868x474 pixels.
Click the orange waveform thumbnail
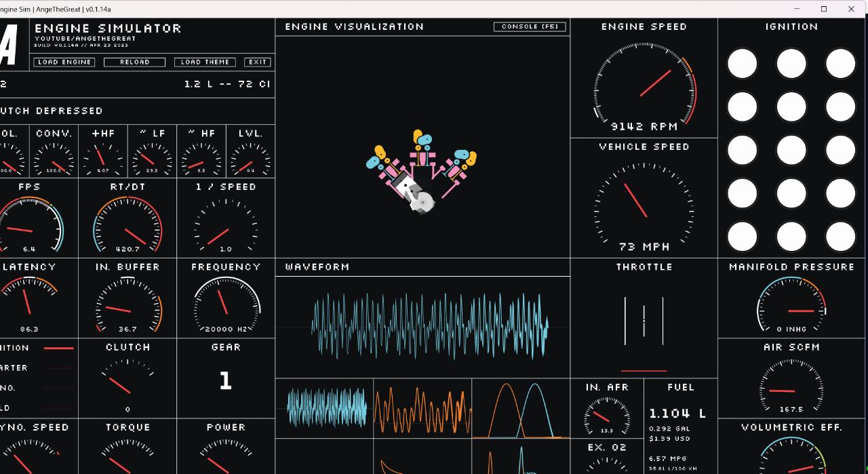[422, 409]
